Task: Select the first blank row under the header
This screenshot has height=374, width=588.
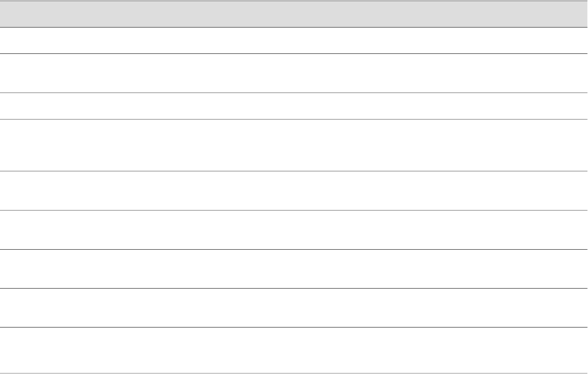Action: point(294,41)
